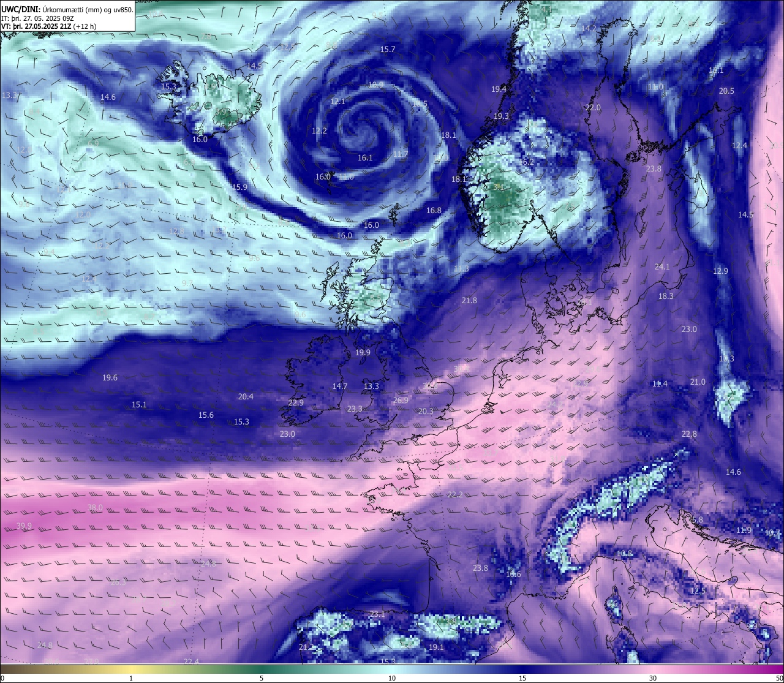Click the 23.3 value over the Irish Sea
784x683 pixels.
[x=355, y=409]
